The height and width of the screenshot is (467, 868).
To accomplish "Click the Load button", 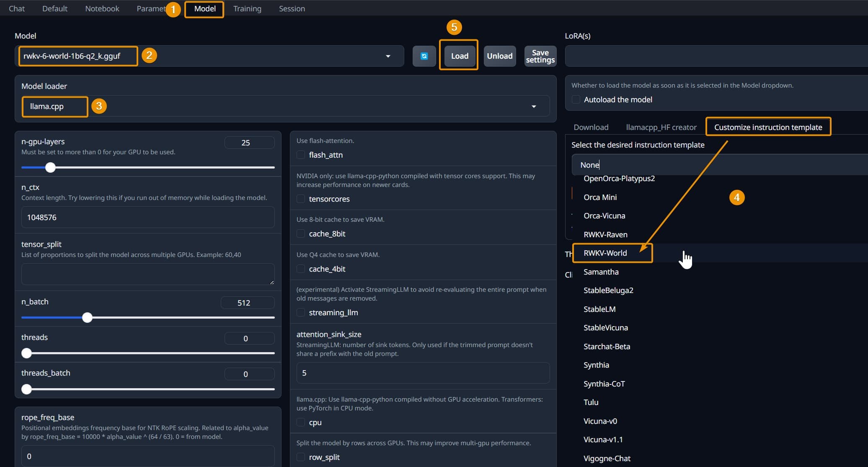I will click(459, 55).
